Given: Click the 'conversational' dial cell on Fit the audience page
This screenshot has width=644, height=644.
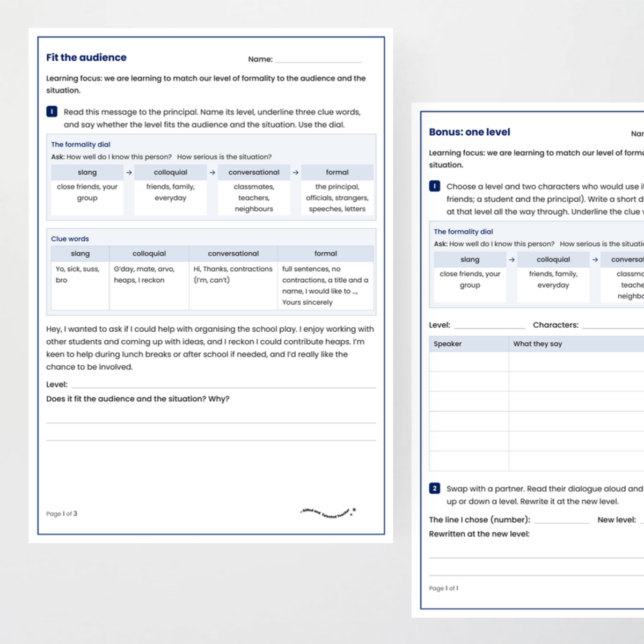Looking at the screenshot, I should point(254,172).
